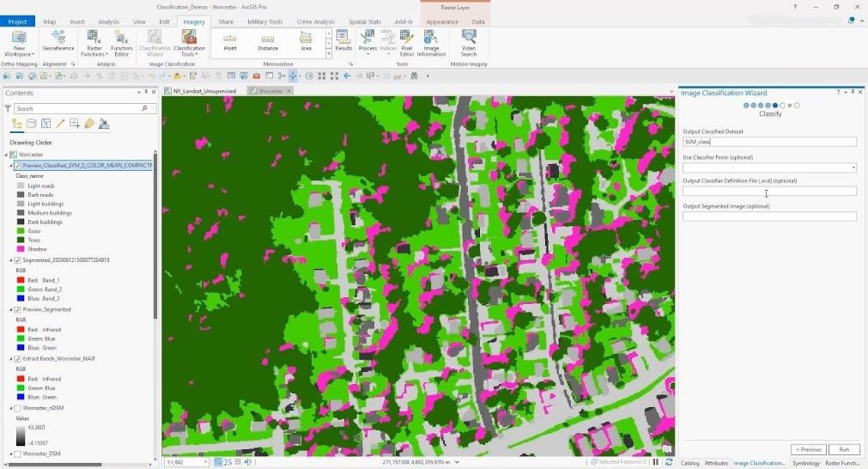
Task: Switch Contents to List by Selection
Action: pyautogui.click(x=46, y=124)
